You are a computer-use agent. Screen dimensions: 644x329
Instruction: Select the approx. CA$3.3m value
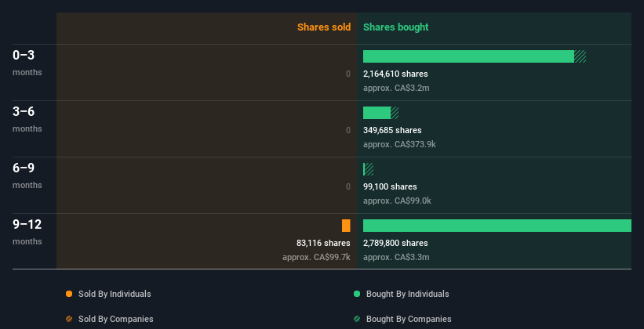point(396,257)
